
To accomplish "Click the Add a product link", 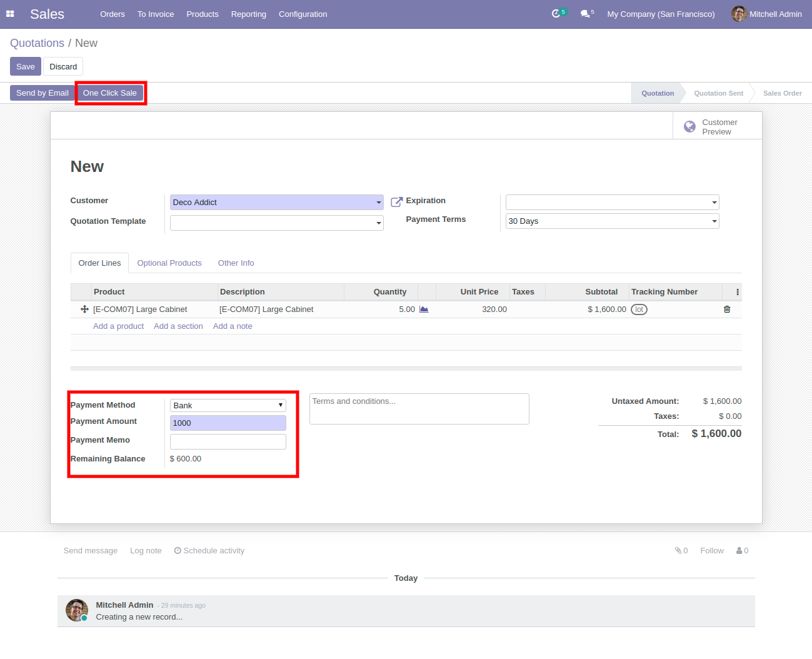I will (118, 326).
